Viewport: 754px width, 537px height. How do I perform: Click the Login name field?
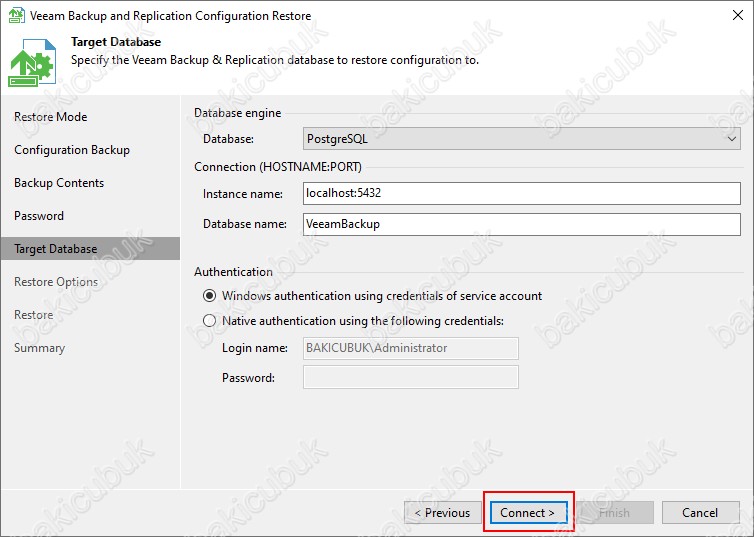[x=411, y=348]
